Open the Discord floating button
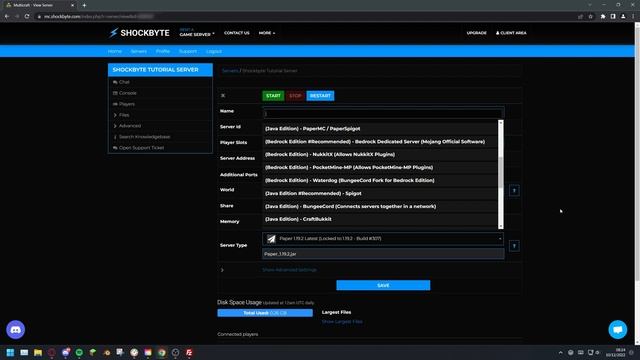640x360 pixels. (16, 329)
